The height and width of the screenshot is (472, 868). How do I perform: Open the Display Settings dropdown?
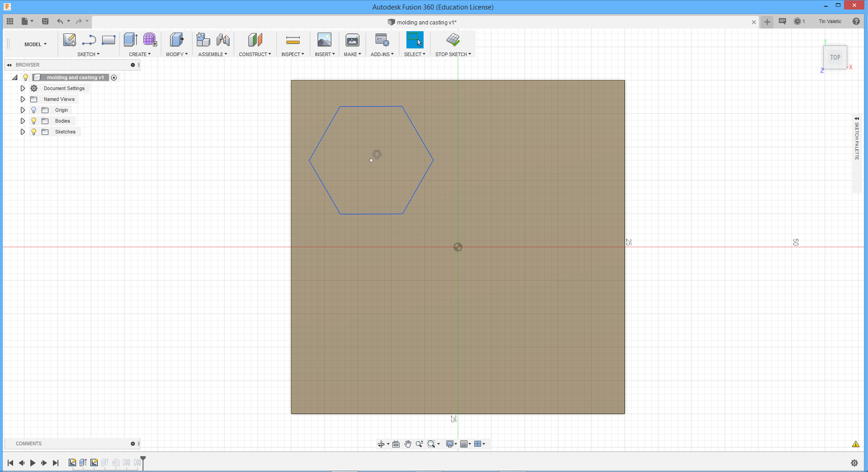click(x=451, y=444)
